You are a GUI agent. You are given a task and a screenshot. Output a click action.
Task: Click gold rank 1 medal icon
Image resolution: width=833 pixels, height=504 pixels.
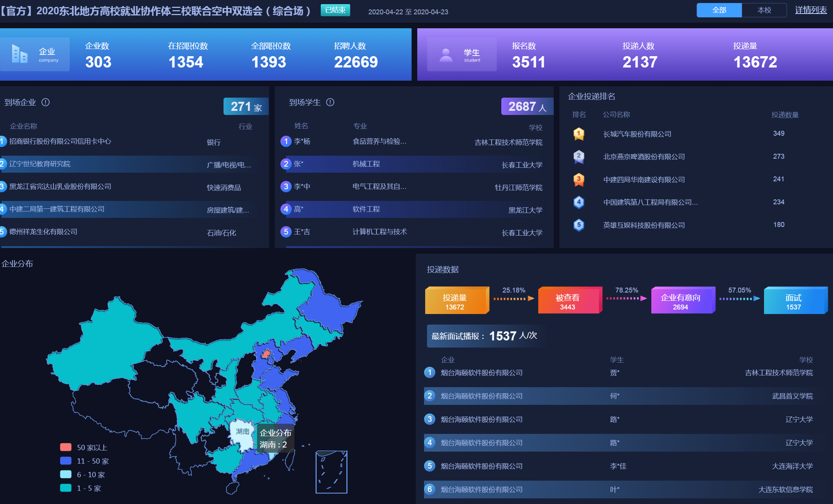coord(579,134)
